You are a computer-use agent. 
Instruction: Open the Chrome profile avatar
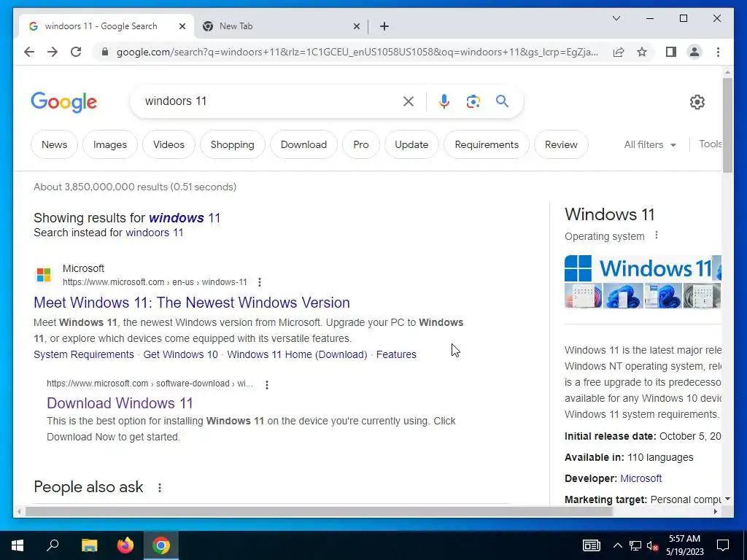pos(694,52)
